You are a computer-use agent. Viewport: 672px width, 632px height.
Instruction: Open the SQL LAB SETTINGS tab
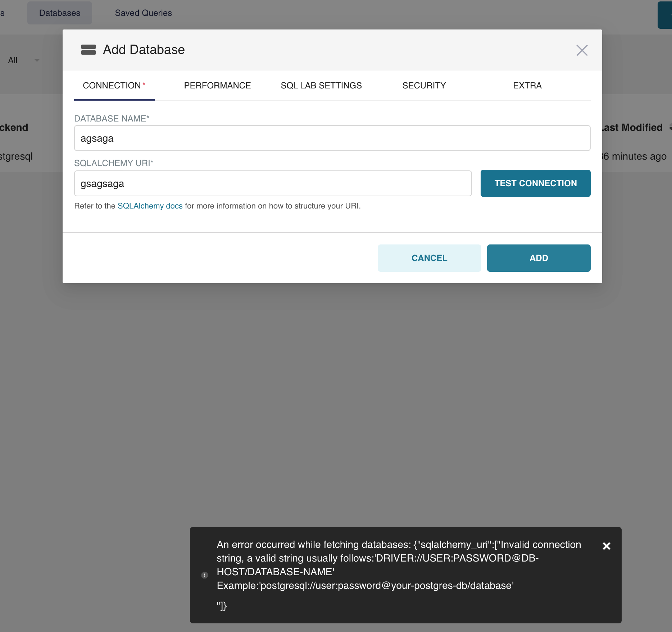click(x=321, y=86)
